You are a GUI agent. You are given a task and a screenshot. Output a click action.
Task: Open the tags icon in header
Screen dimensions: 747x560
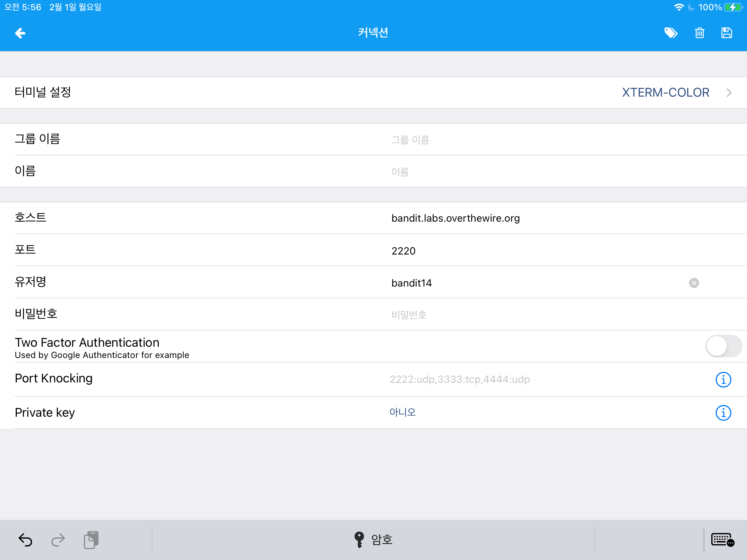tap(670, 33)
